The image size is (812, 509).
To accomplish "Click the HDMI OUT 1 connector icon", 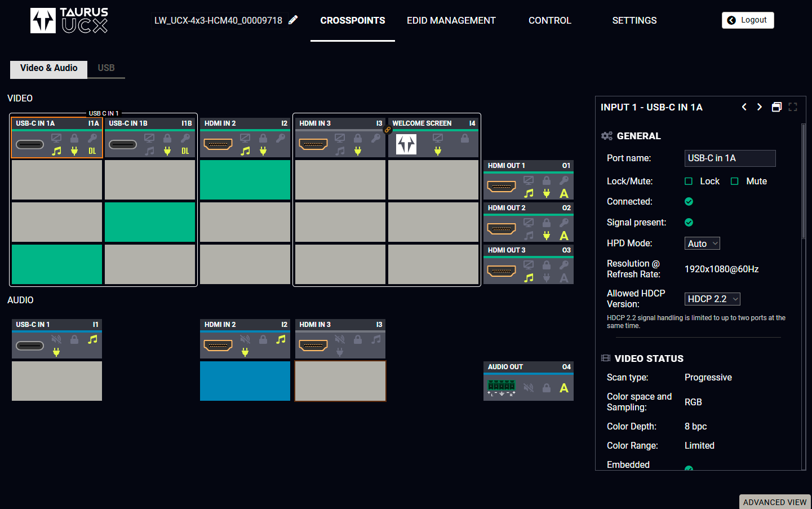I will [502, 187].
